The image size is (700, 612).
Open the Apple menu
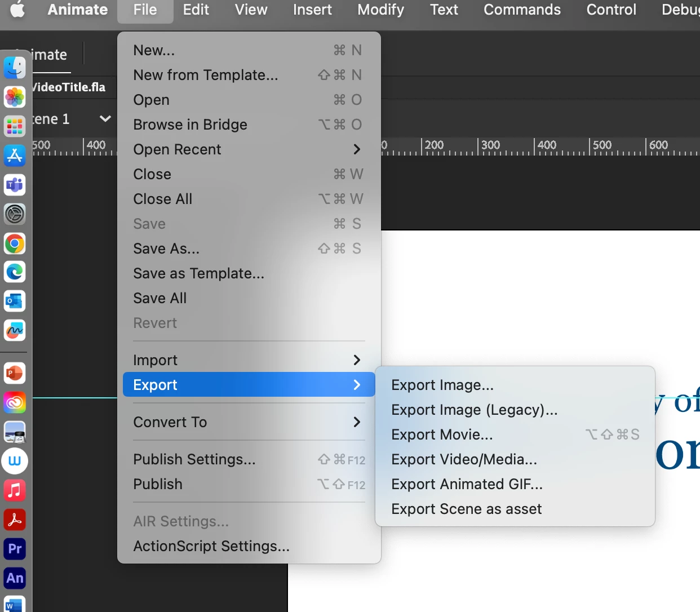[17, 10]
